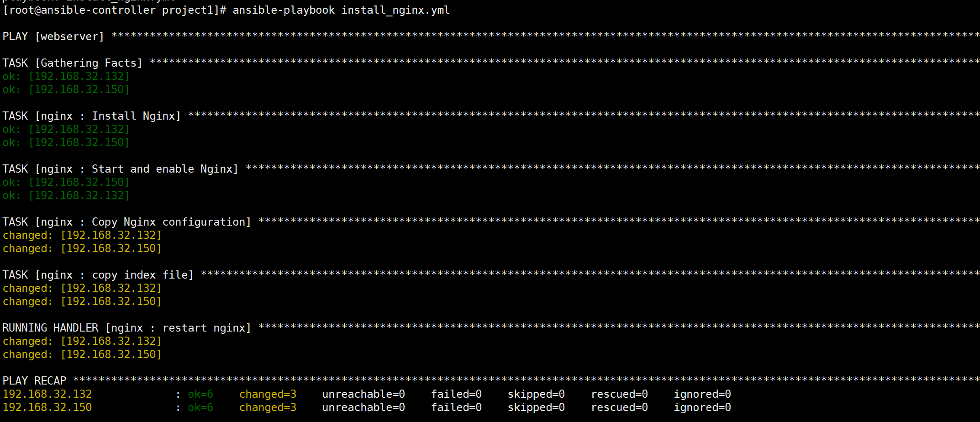Viewport: 980px width, 422px height.
Task: Click "failed=0" in the 192.168.32.132 recap row
Action: 457,394
